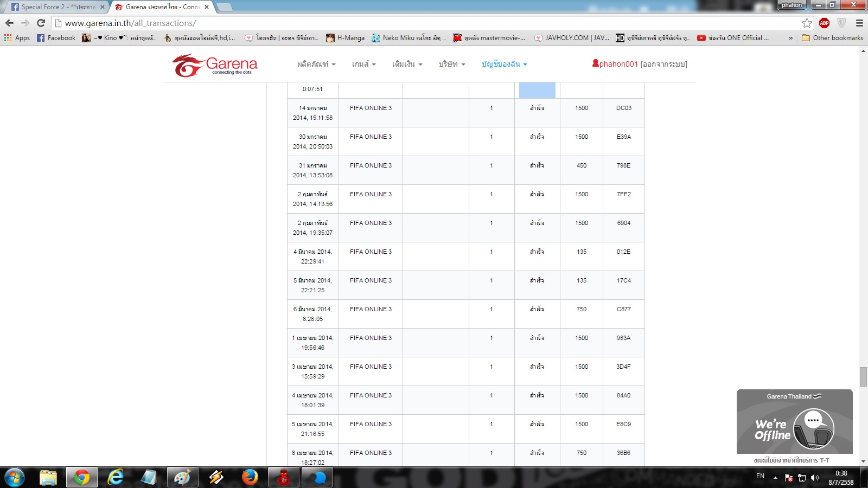Screen dimensions: 868x488
Task: Click the date cell ending 15:11:58
Action: [x=313, y=113]
